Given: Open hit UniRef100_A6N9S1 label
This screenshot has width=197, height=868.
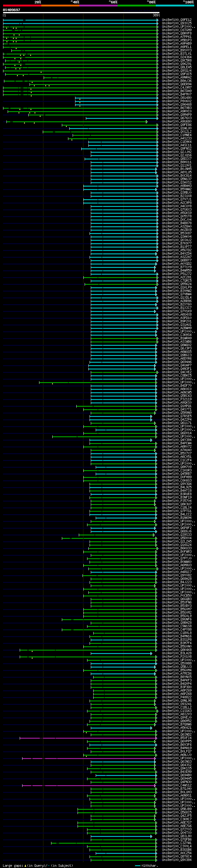Looking at the screenshot, I should 176,796.
